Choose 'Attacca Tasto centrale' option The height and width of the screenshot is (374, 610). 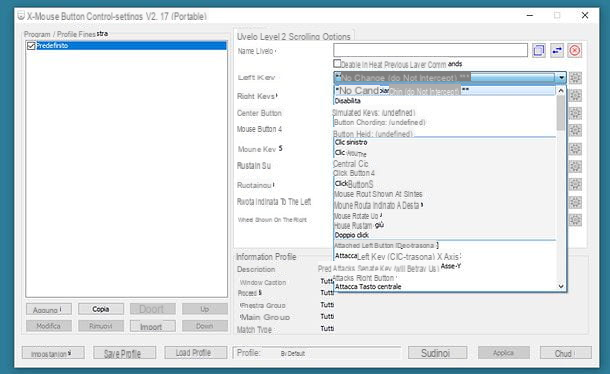[x=368, y=287]
